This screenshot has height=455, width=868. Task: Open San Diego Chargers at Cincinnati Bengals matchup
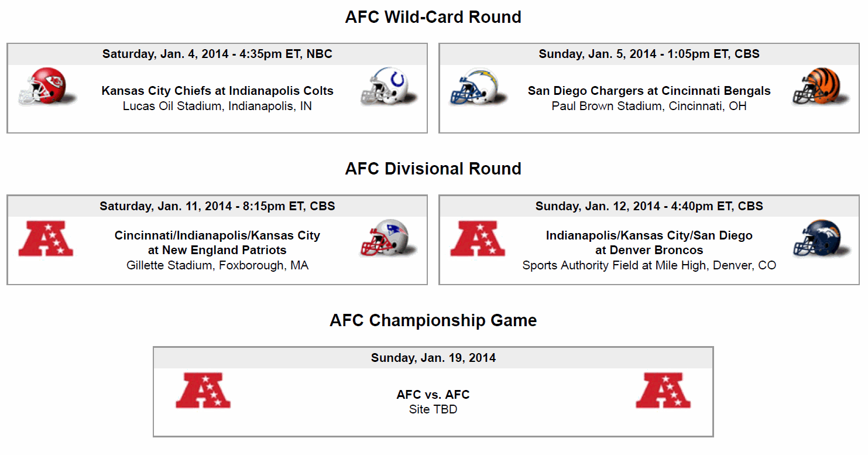649,91
